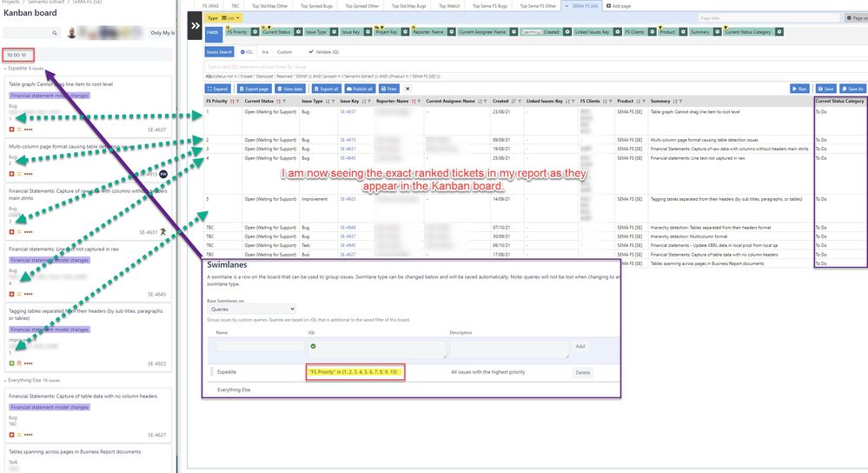This screenshot has height=473, width=868.
Task: Click the Print button
Action: (389, 89)
